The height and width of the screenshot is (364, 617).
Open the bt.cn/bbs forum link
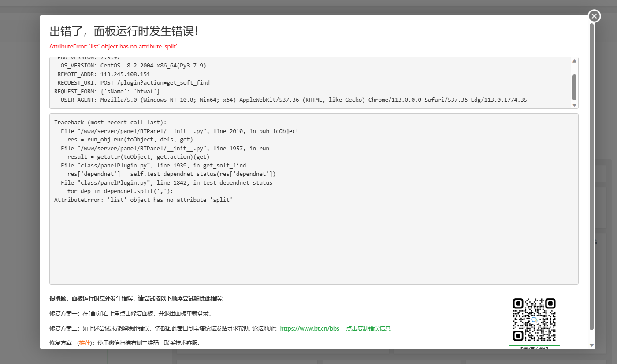coord(310,328)
